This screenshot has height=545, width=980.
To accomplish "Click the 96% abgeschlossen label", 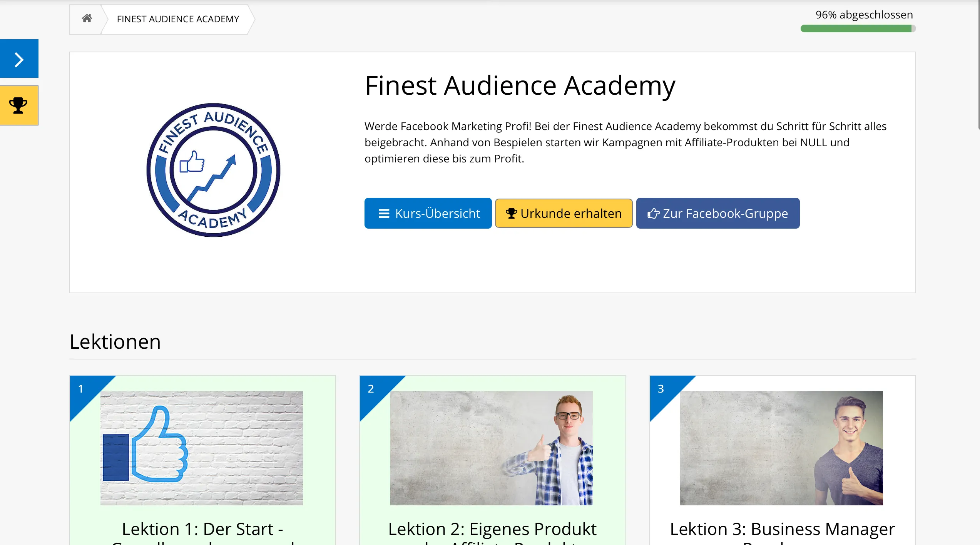I will click(x=864, y=15).
